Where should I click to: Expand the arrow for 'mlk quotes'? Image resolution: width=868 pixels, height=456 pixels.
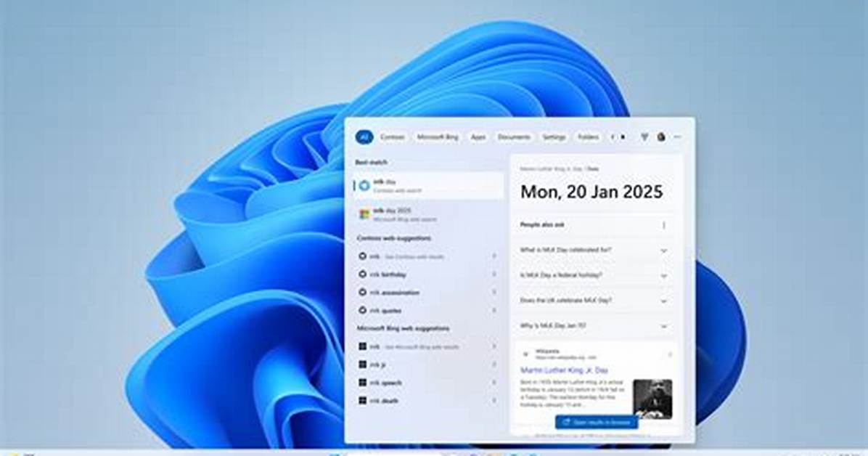click(x=494, y=310)
